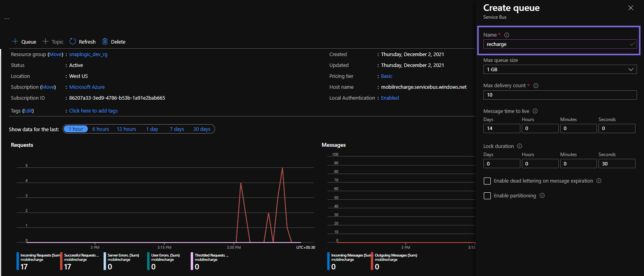The width and height of the screenshot is (644, 276).
Task: Open the three-dots more options menu
Action: (7, 18)
